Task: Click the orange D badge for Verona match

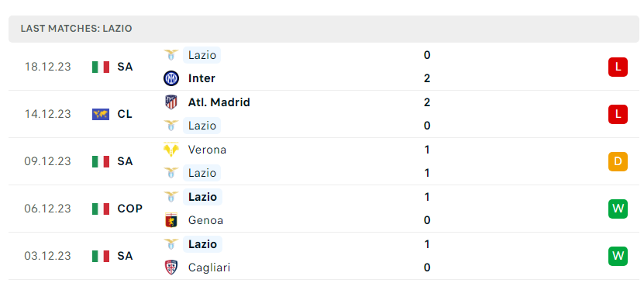Action: [618, 161]
